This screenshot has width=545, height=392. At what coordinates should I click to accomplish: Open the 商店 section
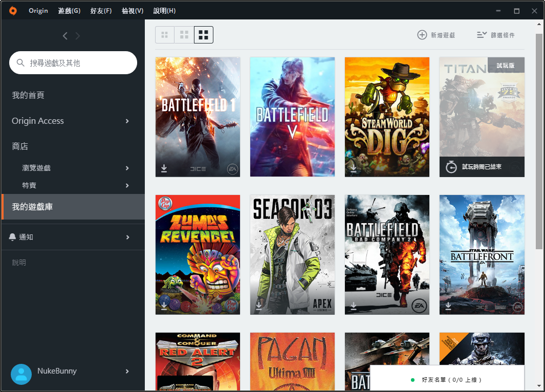pyautogui.click(x=20, y=146)
